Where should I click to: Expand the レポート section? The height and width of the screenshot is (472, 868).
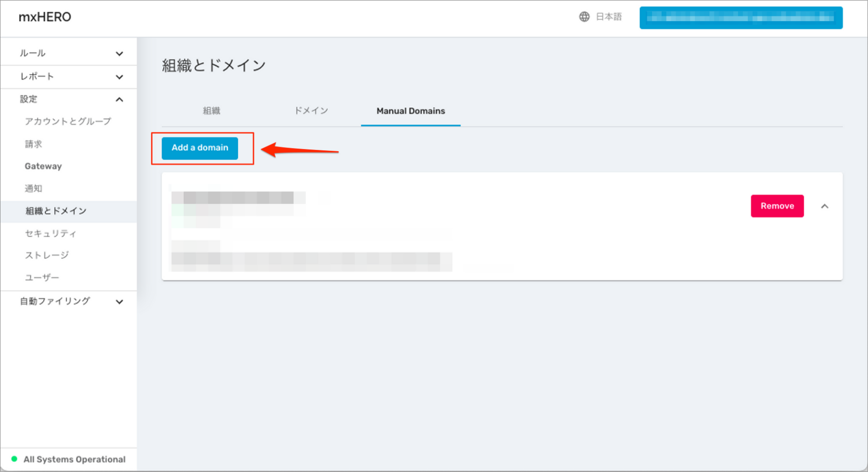69,76
